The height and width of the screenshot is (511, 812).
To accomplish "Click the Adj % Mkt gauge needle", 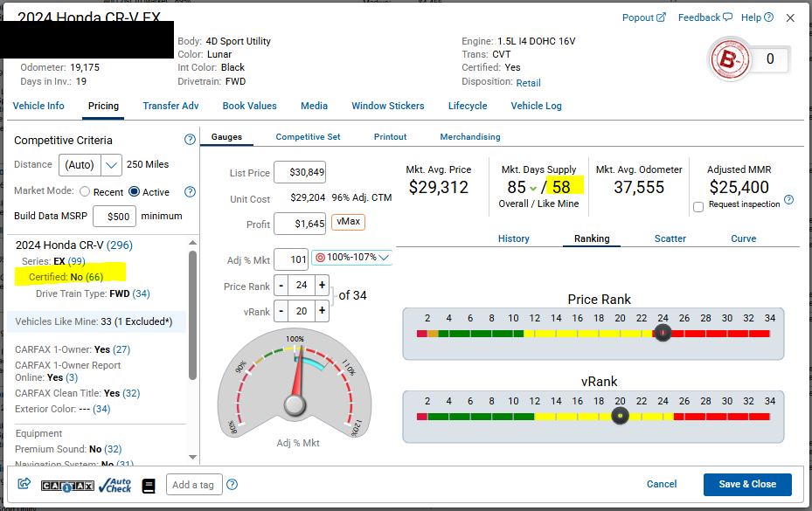I will coord(298,376).
